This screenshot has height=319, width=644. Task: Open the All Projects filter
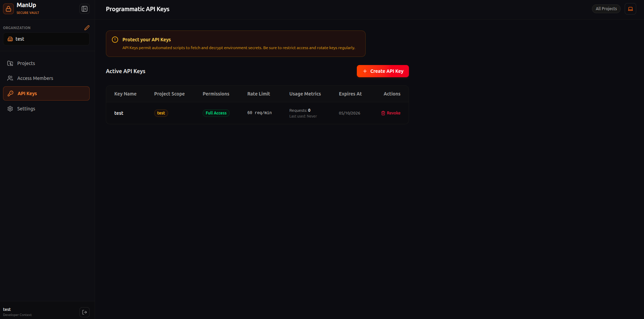click(606, 9)
